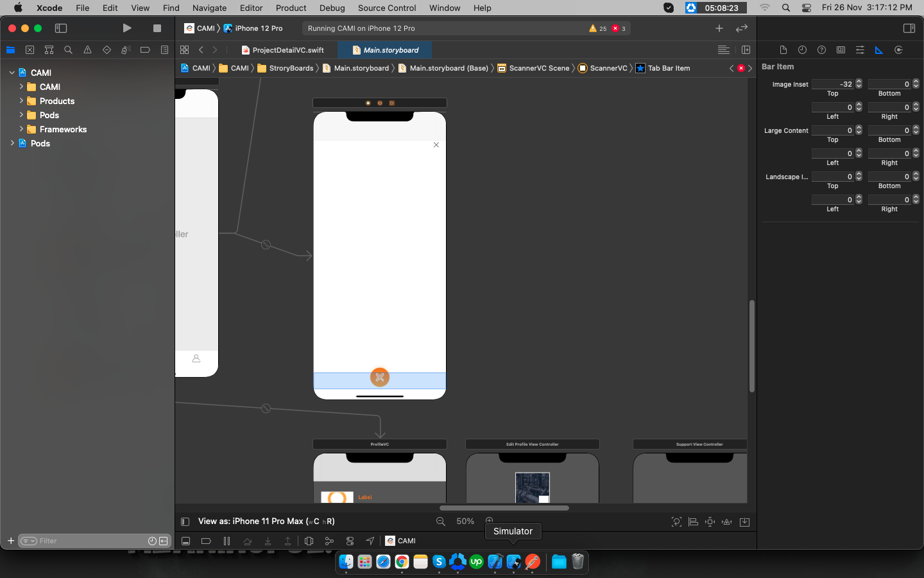Zoom in on the storyboard canvas
This screenshot has width=924, height=578.
click(490, 521)
